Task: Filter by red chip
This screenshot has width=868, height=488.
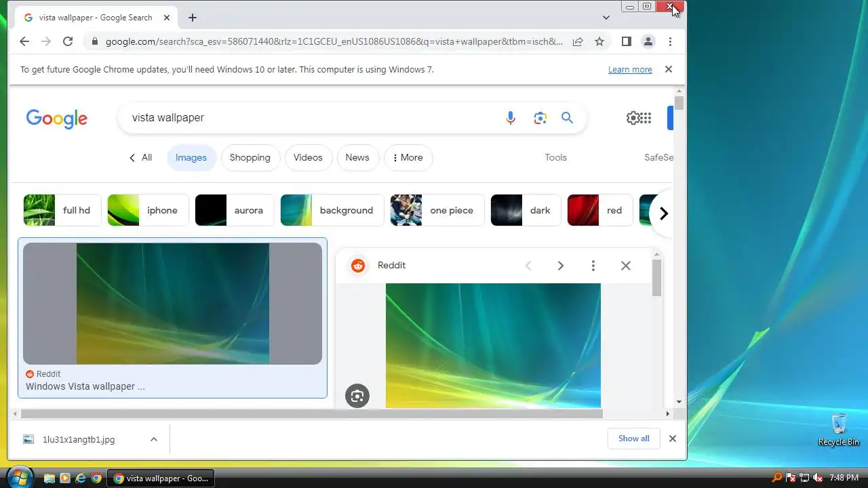Action: pyautogui.click(x=600, y=210)
